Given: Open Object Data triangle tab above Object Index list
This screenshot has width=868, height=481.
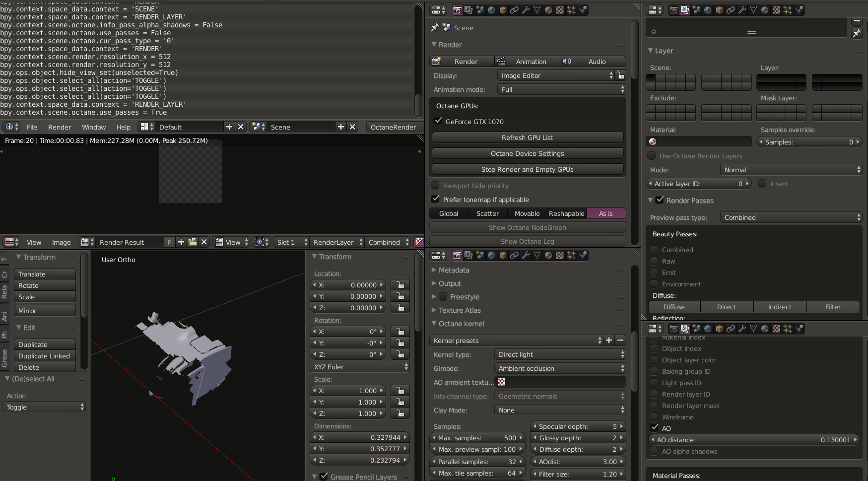Looking at the screenshot, I should tap(753, 329).
